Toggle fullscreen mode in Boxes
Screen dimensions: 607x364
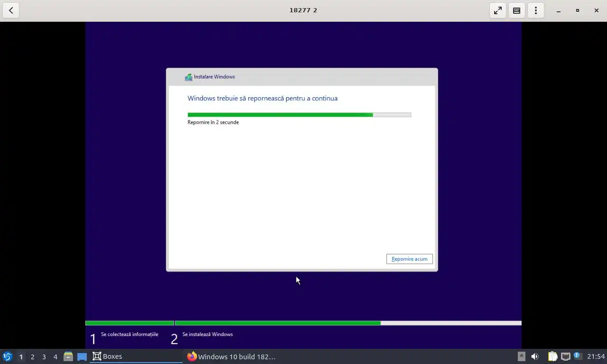498,10
